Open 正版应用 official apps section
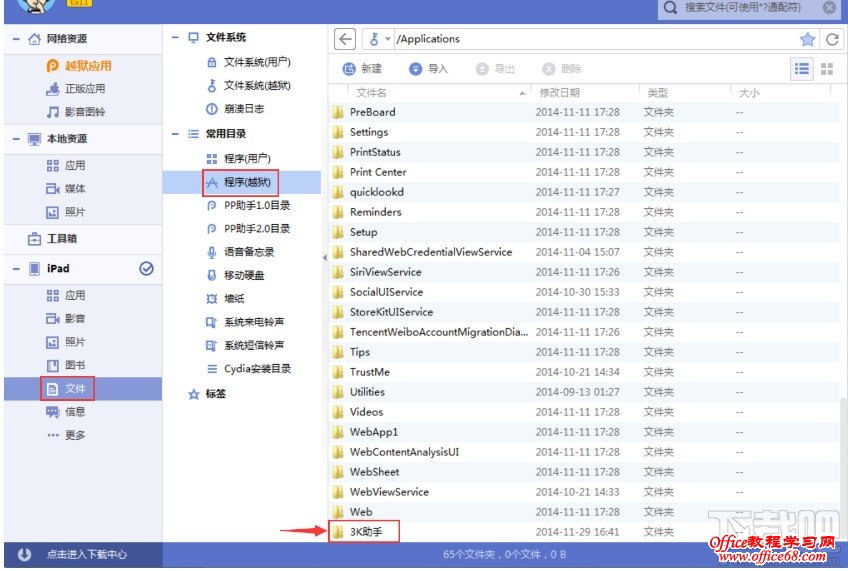 pyautogui.click(x=76, y=89)
